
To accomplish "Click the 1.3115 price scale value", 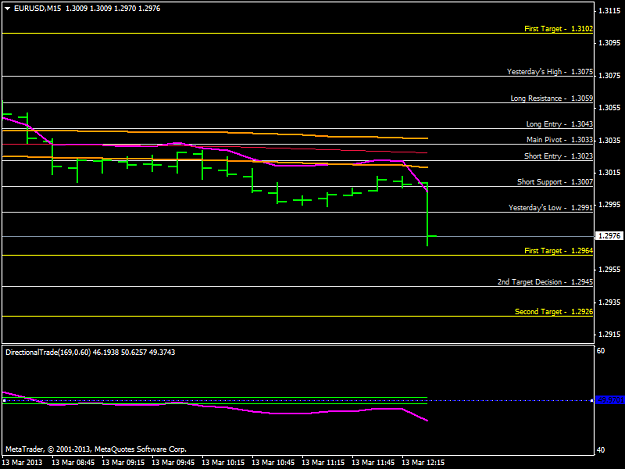I will [609, 11].
